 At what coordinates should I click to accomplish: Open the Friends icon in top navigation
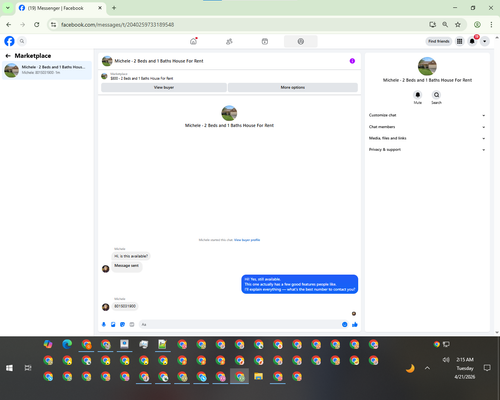pyautogui.click(x=229, y=41)
